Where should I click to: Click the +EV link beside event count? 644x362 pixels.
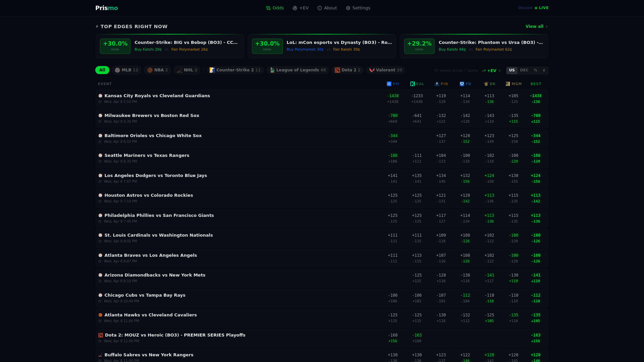pyautogui.click(x=491, y=71)
